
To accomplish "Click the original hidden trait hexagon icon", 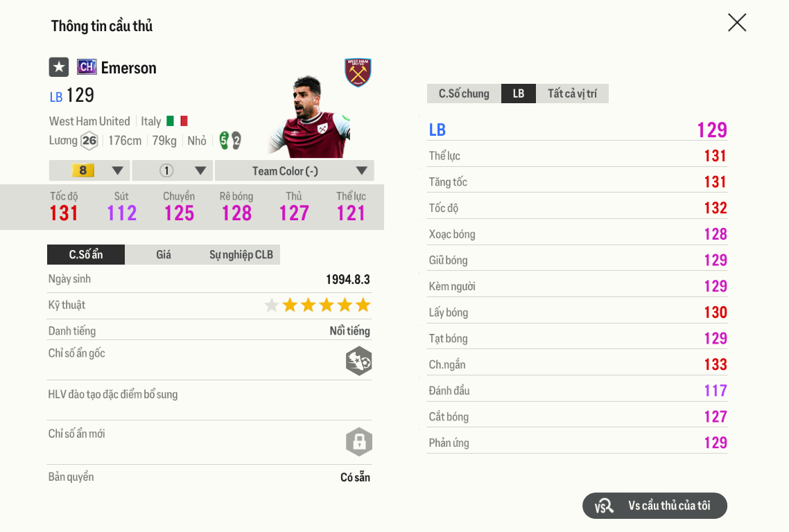I will pos(358,361).
